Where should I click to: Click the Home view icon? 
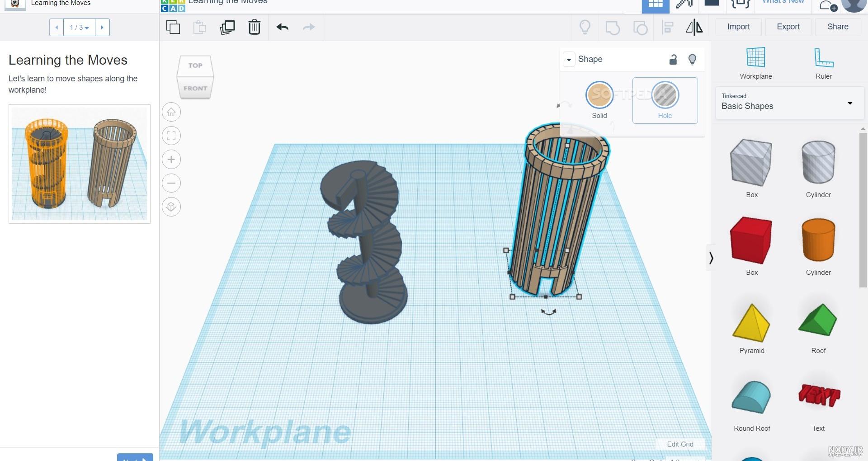171,112
